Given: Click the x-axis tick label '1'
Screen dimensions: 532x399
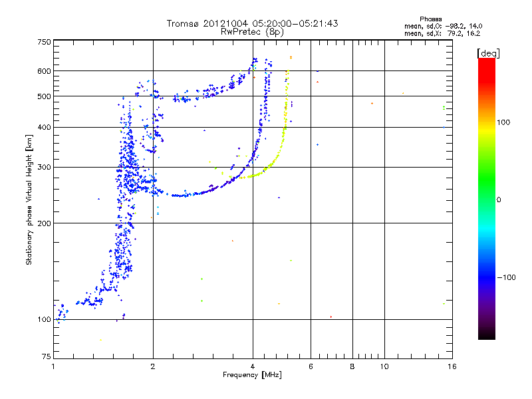Looking at the screenshot, I should click(53, 366).
